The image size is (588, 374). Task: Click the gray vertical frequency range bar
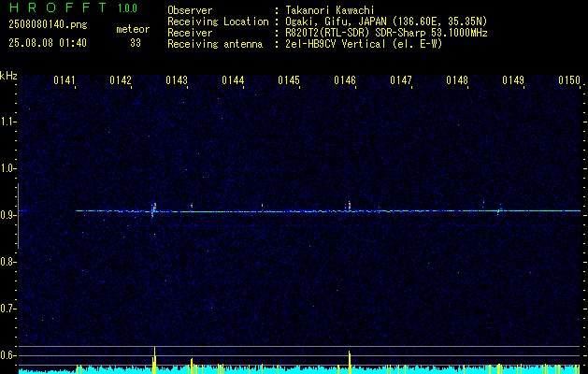(x=18, y=216)
